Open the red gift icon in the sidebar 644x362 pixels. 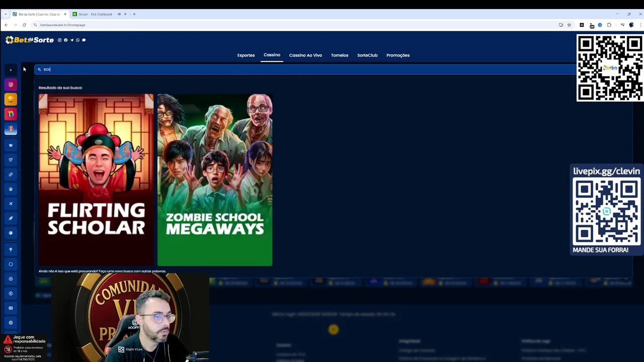pos(11,114)
